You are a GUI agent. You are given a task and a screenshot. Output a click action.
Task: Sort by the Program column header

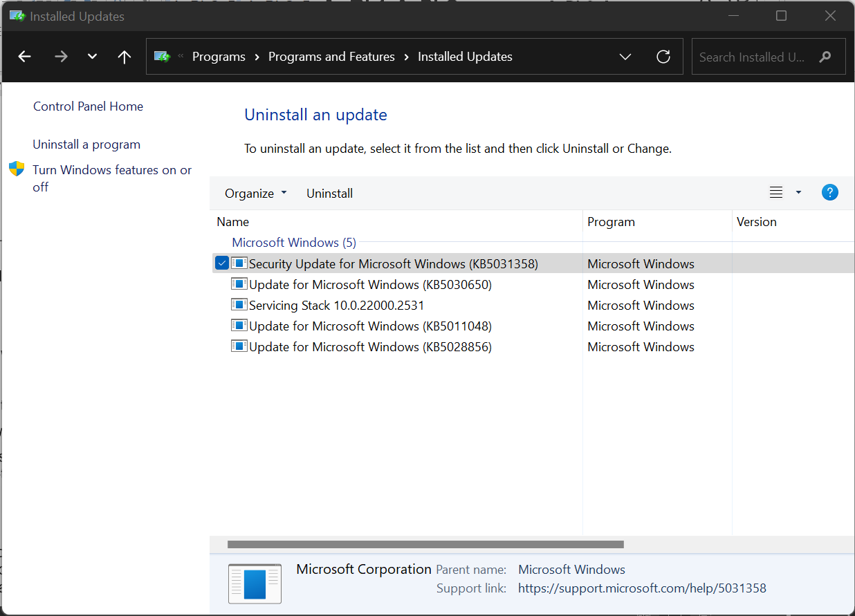[x=657, y=222]
